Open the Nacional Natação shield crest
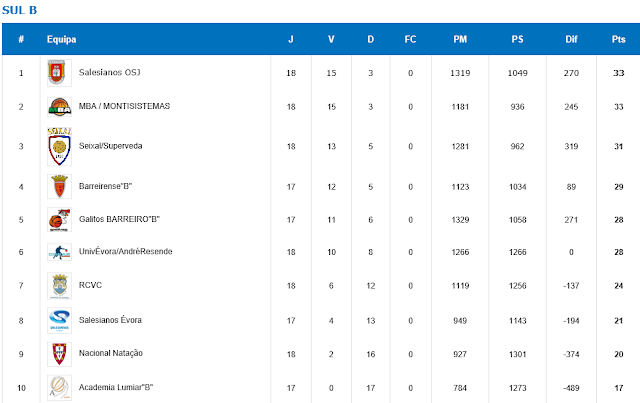This screenshot has height=403, width=640. tap(59, 354)
